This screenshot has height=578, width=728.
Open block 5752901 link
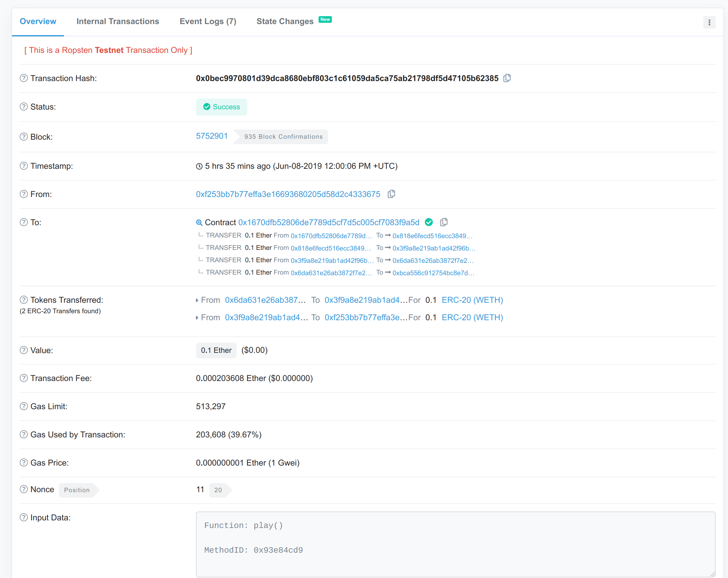point(212,136)
